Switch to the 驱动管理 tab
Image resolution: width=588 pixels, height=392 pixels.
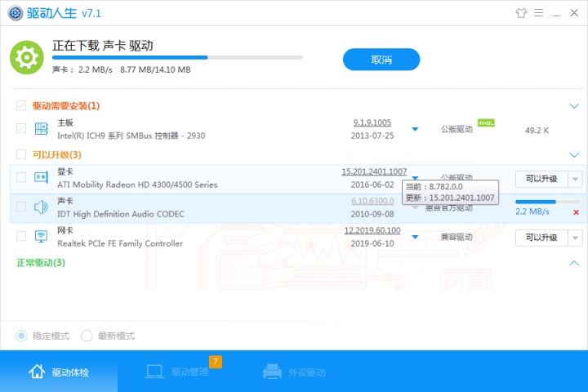tap(176, 372)
